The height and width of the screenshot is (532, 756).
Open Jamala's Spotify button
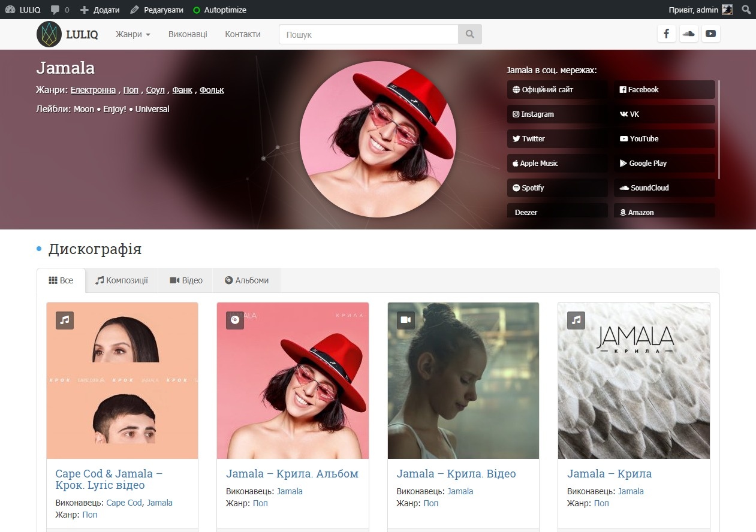click(x=557, y=188)
